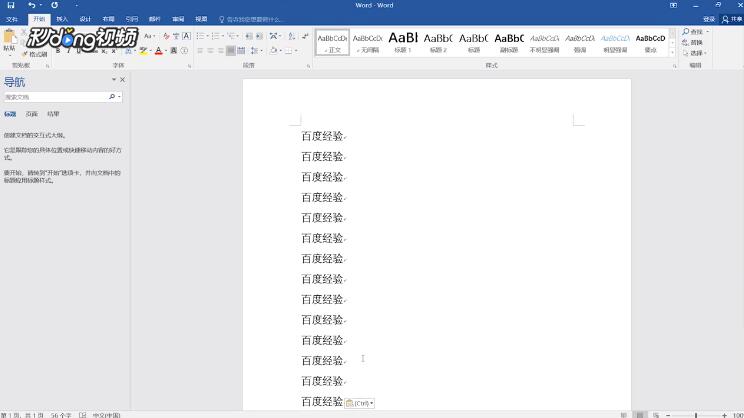Click the Tell me search box with lightbulb
This screenshot has height=418, width=744.
251,19
